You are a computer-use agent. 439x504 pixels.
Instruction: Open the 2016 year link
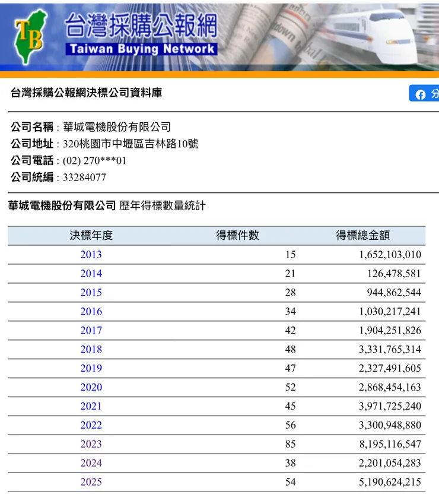coord(91,312)
